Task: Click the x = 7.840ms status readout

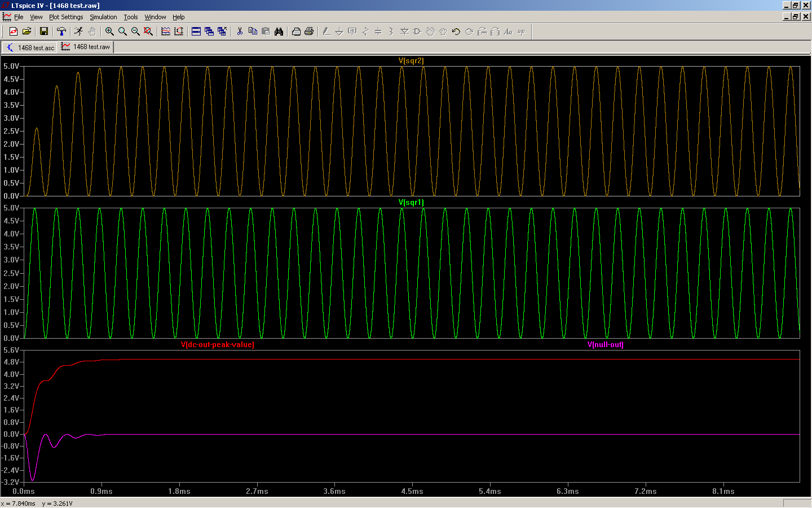Action: click(x=18, y=503)
